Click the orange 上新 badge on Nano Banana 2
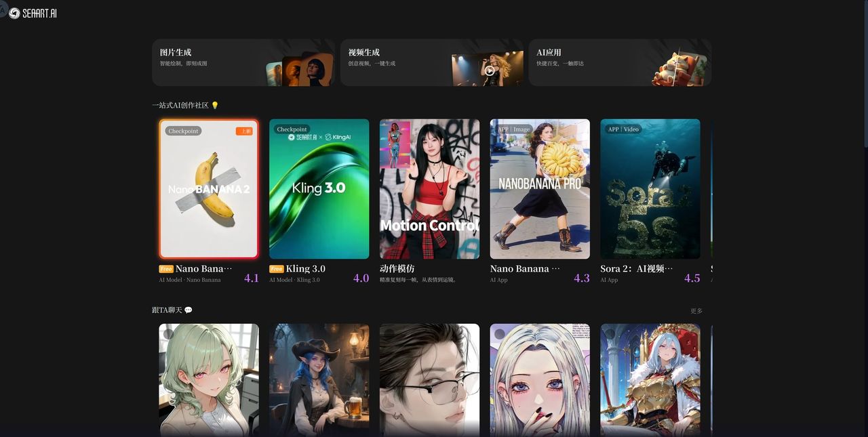868x437 pixels. (x=244, y=131)
